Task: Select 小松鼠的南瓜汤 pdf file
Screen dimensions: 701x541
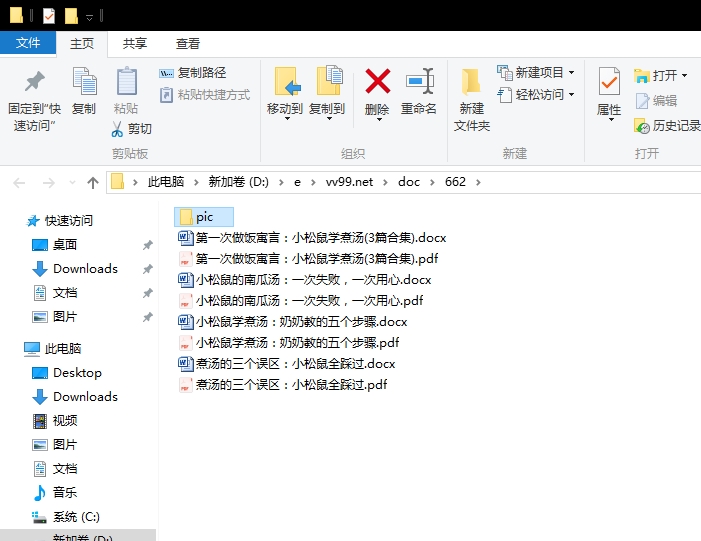Action: (x=301, y=300)
